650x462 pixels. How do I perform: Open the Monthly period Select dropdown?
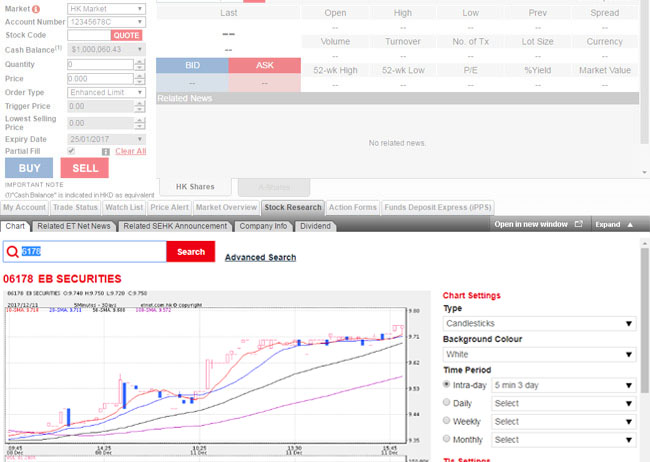pyautogui.click(x=564, y=440)
